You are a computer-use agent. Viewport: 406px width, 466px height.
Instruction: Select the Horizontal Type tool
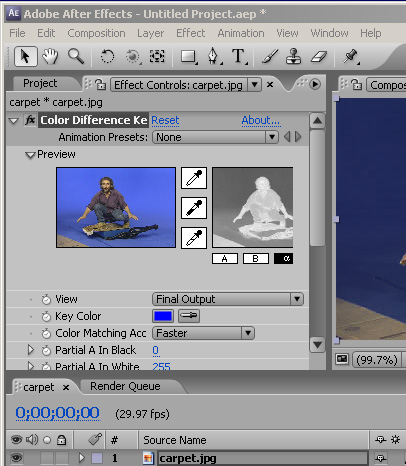[239, 56]
